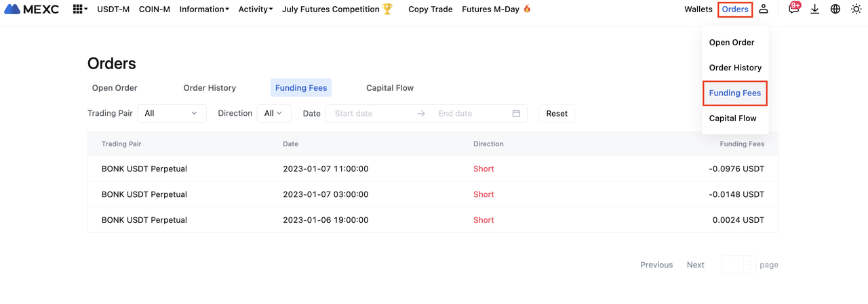Switch to the Order History tab
This screenshot has width=868, height=304.
[210, 88]
